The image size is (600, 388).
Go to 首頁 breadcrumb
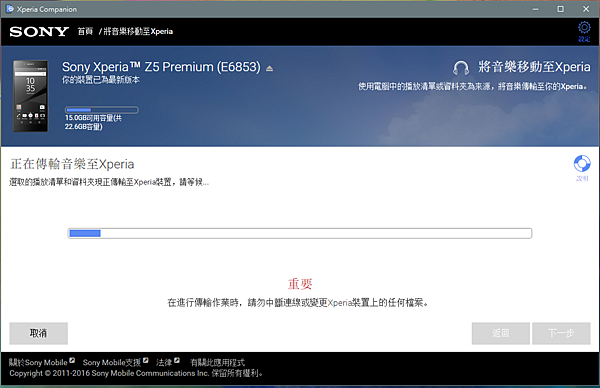(x=85, y=31)
